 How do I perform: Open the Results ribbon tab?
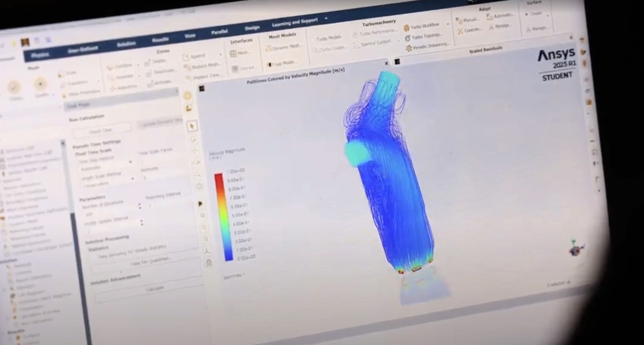160,39
